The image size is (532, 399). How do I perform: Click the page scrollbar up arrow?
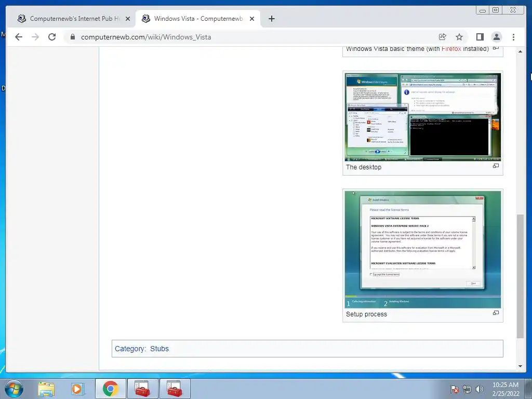click(520, 51)
